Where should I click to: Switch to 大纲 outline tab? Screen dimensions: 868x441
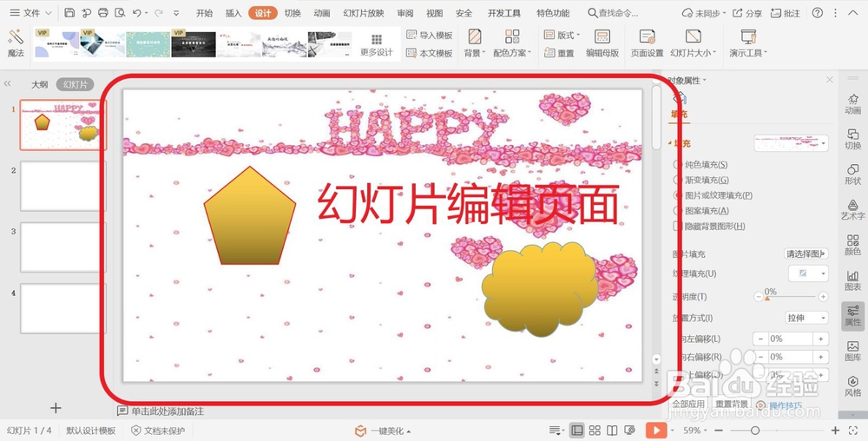tap(39, 85)
